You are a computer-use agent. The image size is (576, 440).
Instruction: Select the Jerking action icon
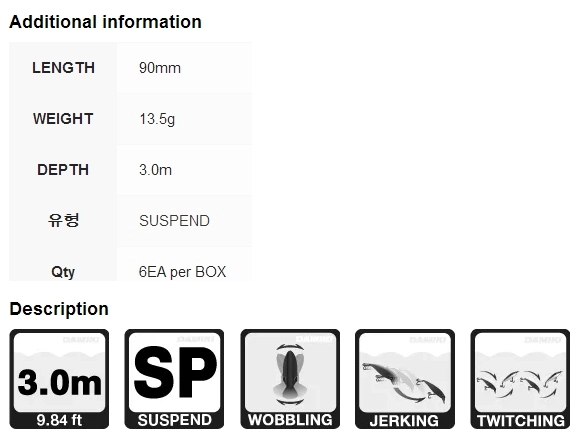(405, 379)
